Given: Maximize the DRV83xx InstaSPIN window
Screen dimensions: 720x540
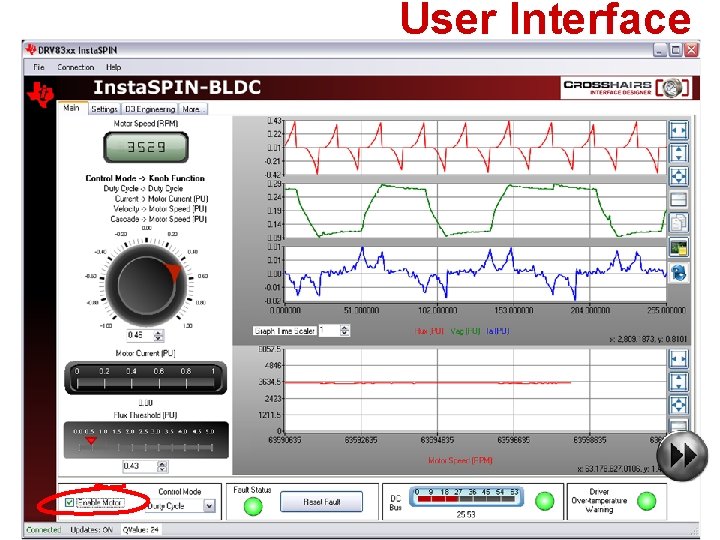Looking at the screenshot, I should [675, 50].
